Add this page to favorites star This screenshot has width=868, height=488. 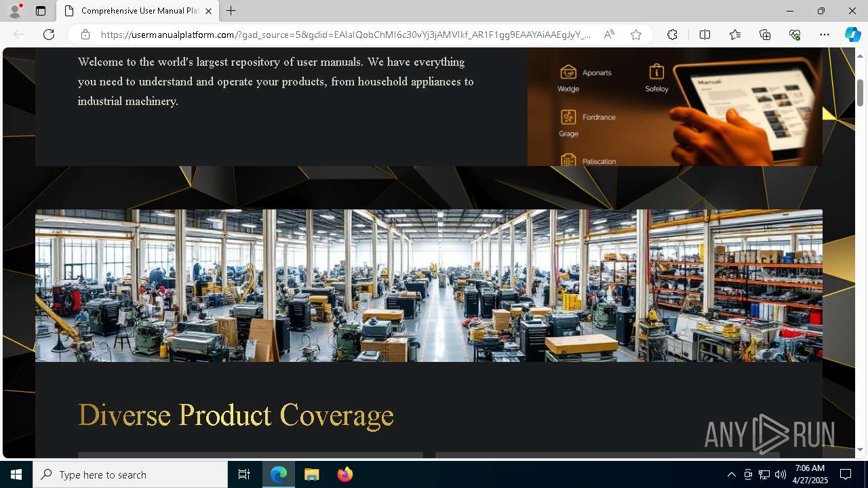click(x=636, y=35)
